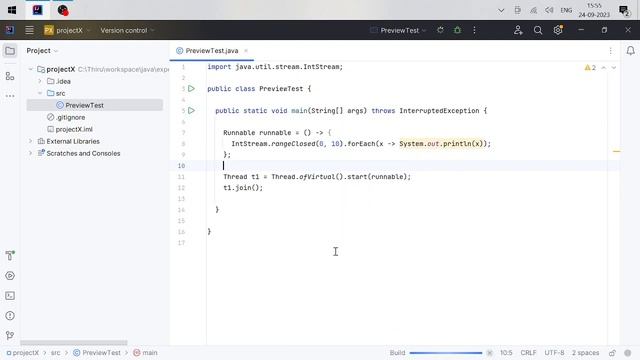Open the Code With Me user icon

[518, 30]
